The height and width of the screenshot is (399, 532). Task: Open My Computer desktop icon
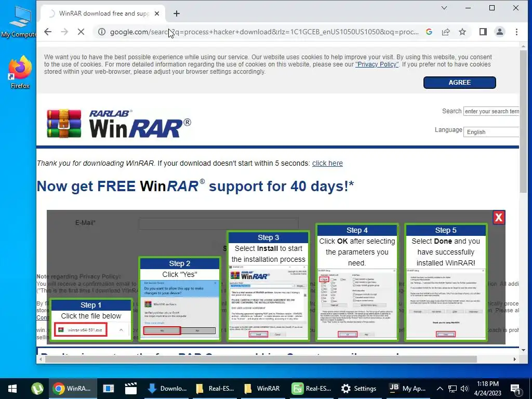coord(19,21)
